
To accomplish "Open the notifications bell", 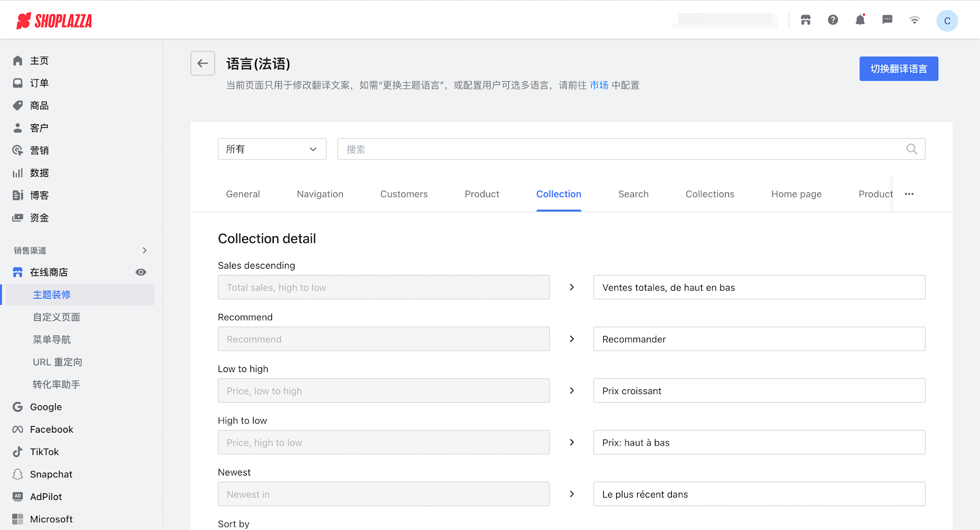I will pyautogui.click(x=860, y=20).
